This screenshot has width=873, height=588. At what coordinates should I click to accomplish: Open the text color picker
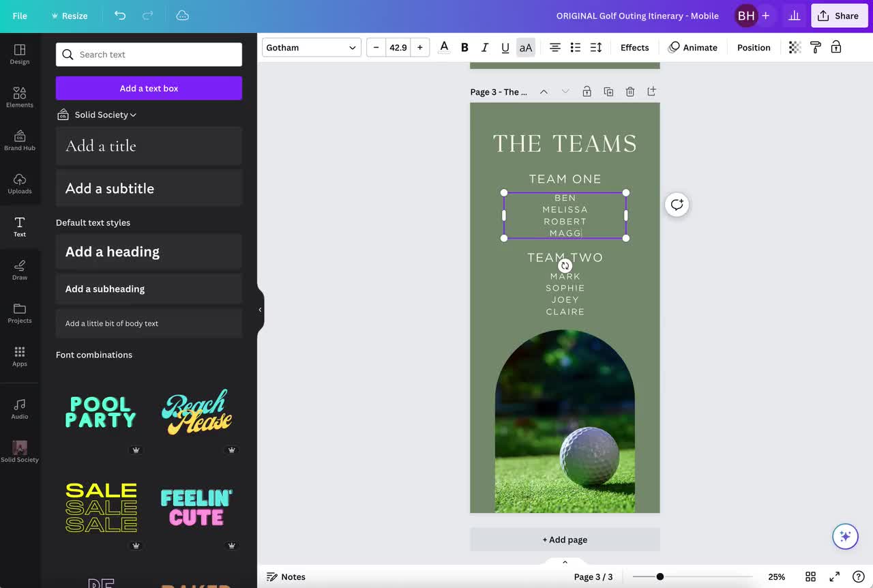coord(444,47)
